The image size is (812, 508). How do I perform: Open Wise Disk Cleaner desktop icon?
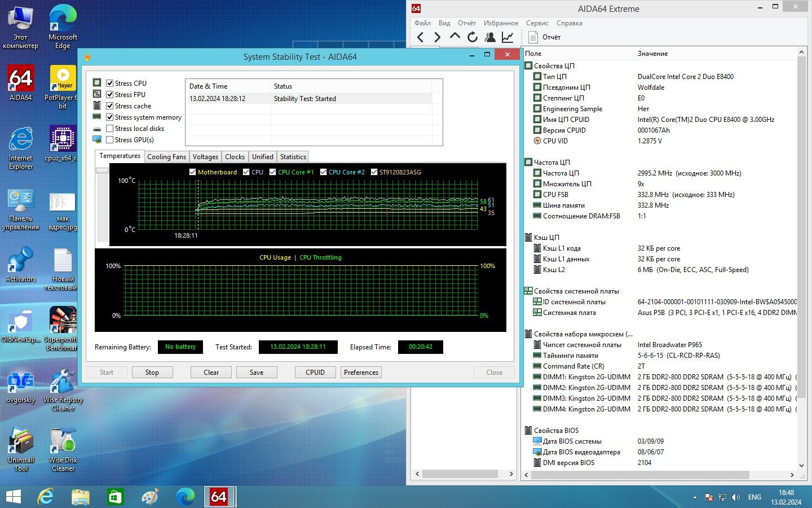click(x=63, y=450)
